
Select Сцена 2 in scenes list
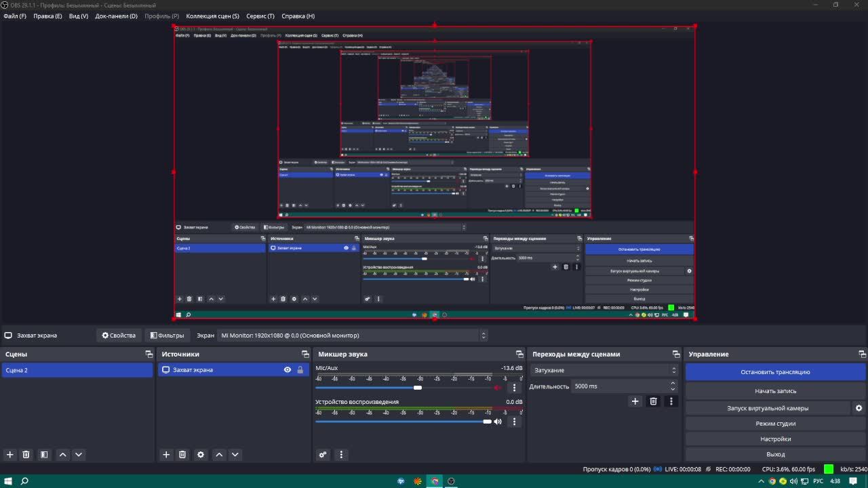(77, 370)
